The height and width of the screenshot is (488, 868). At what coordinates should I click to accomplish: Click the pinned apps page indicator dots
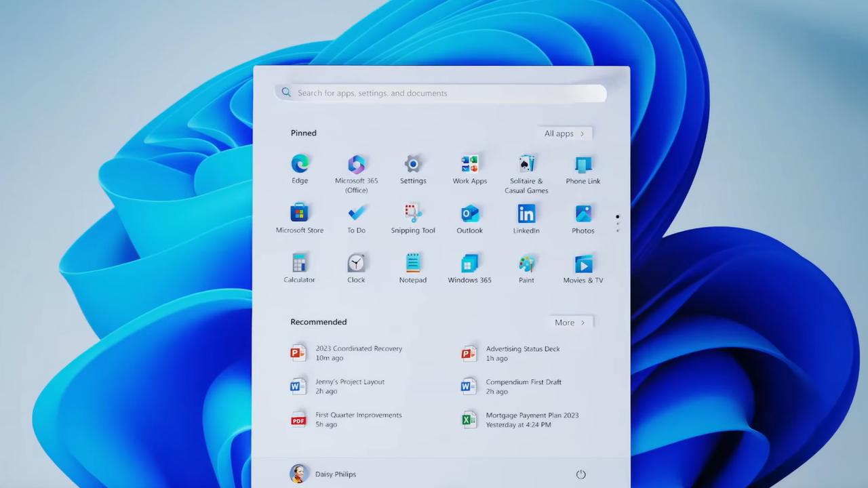[x=617, y=223]
